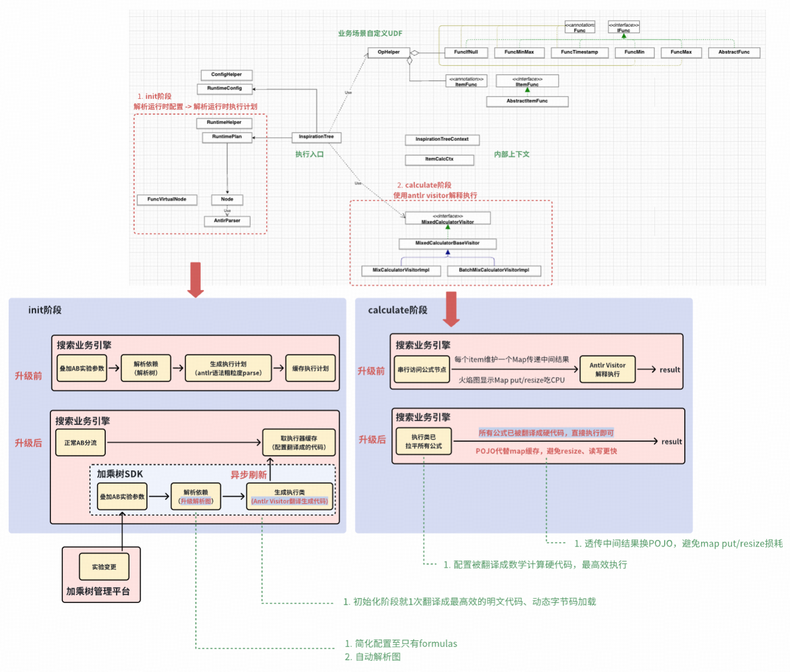
Task: Click the 串行访问公式节点 box
Action: pyautogui.click(x=422, y=370)
